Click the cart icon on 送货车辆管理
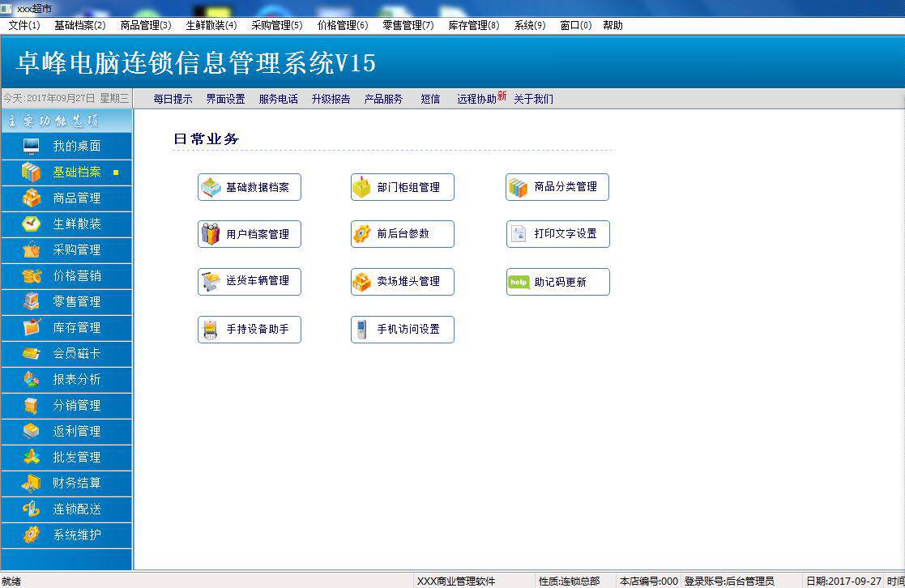This screenshot has width=905, height=588. (211, 282)
